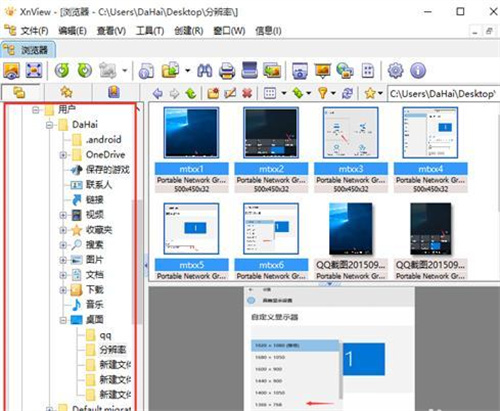Expand the 视频 tree node
500x411 pixels.
(63, 215)
